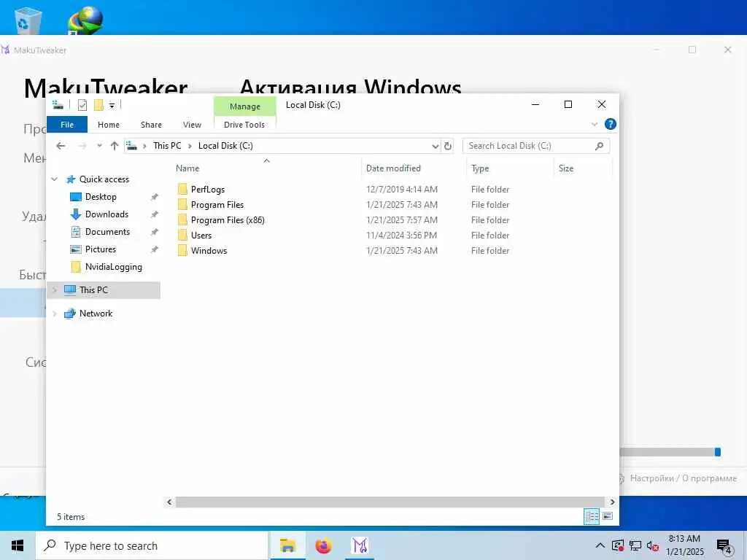
Task: Expand the Network tree node
Action: point(54,314)
